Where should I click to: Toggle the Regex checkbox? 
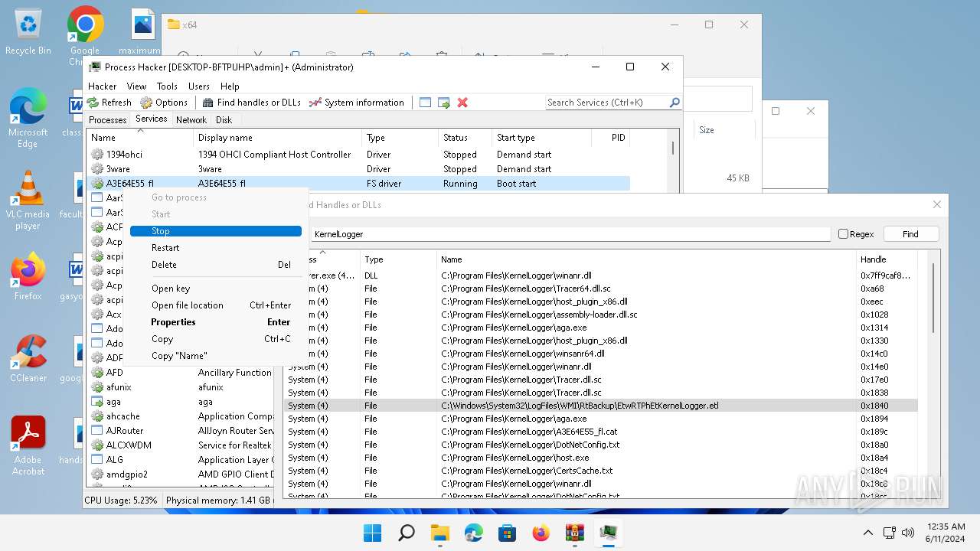tap(843, 234)
